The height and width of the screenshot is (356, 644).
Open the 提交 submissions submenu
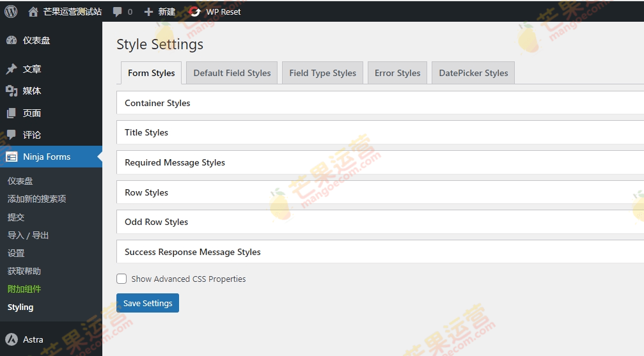16,217
